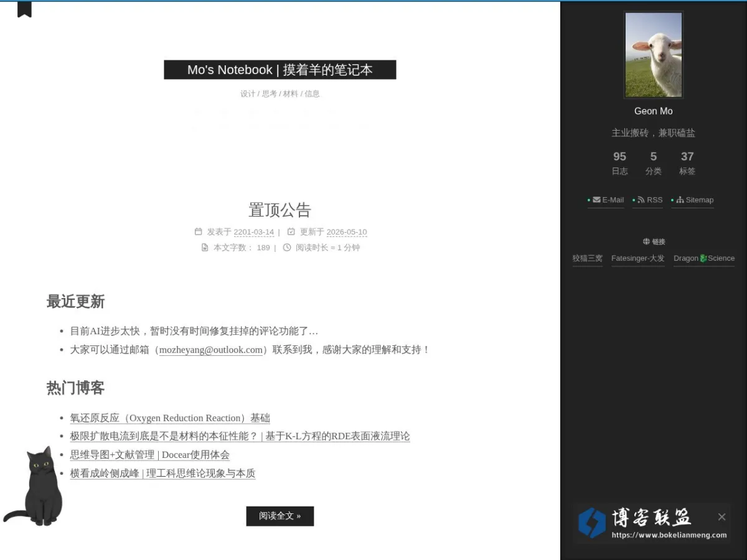
Task: Click the 链接 section label
Action: [x=659, y=241]
